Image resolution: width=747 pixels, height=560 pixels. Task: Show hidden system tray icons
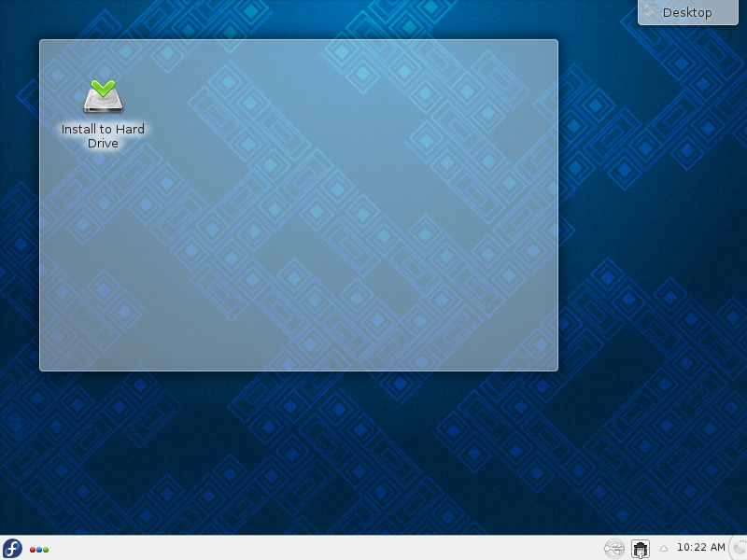(664, 548)
